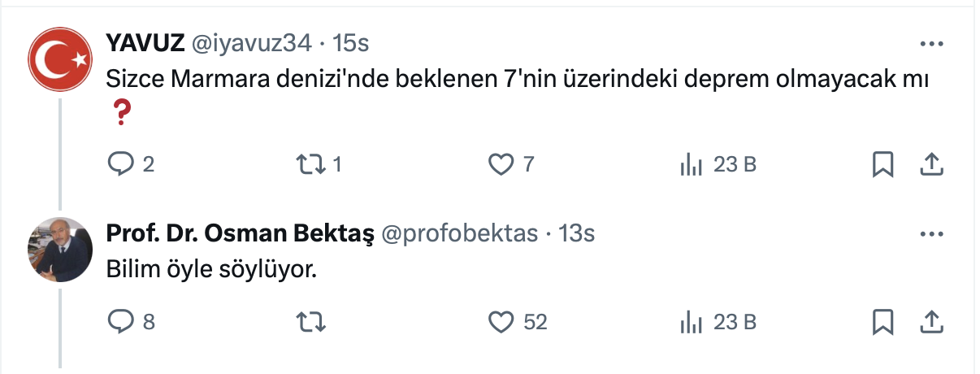The height and width of the screenshot is (374, 980).
Task: Go to Prof. Dr. Osman Bektaş's profile name
Action: point(240,234)
